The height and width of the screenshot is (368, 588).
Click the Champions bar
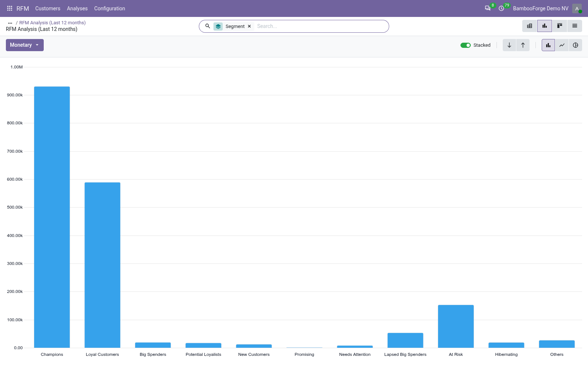pyautogui.click(x=52, y=217)
